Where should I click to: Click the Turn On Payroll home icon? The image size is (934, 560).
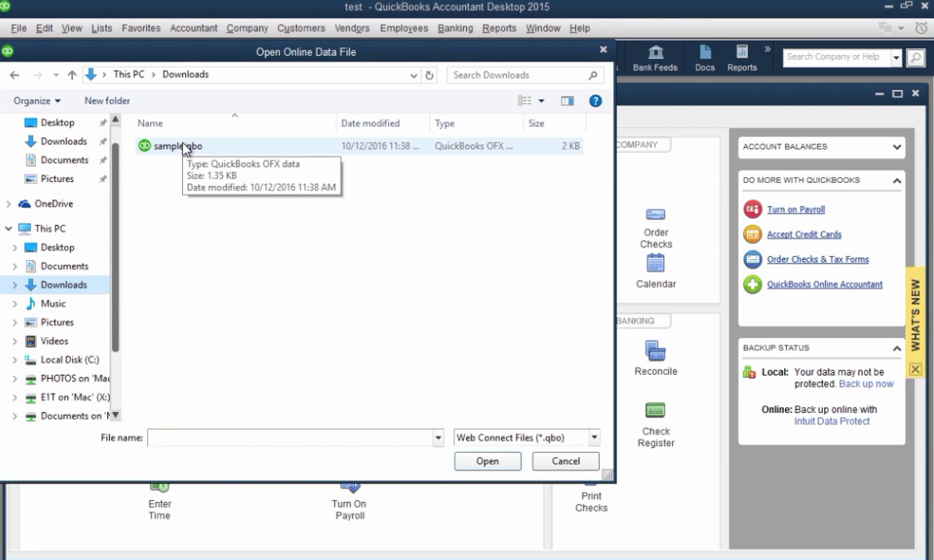(350, 488)
